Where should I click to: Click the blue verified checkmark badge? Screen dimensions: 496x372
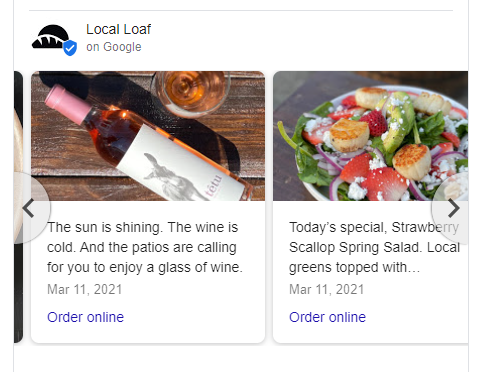coord(70,48)
